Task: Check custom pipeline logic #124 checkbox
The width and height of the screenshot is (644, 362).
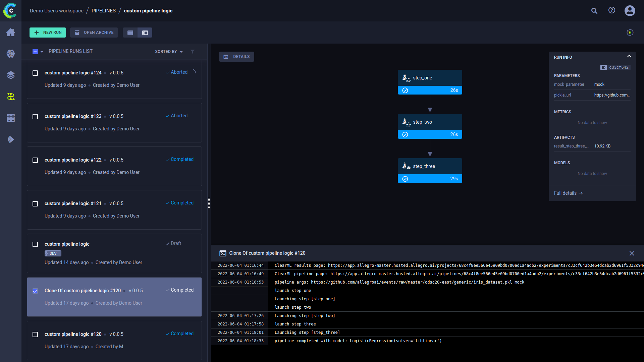Action: [x=35, y=73]
